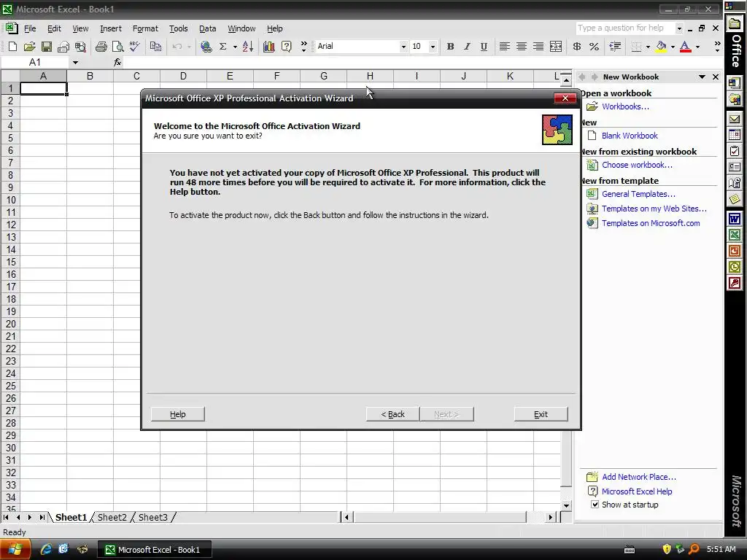Click the yellow security shield tray icon
Image resolution: width=747 pixels, height=560 pixels.
(x=667, y=549)
